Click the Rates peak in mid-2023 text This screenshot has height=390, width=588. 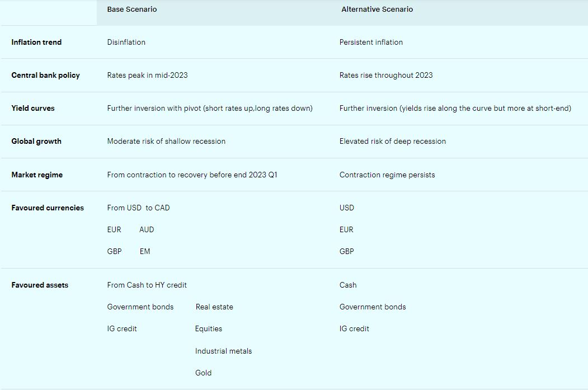pos(148,75)
